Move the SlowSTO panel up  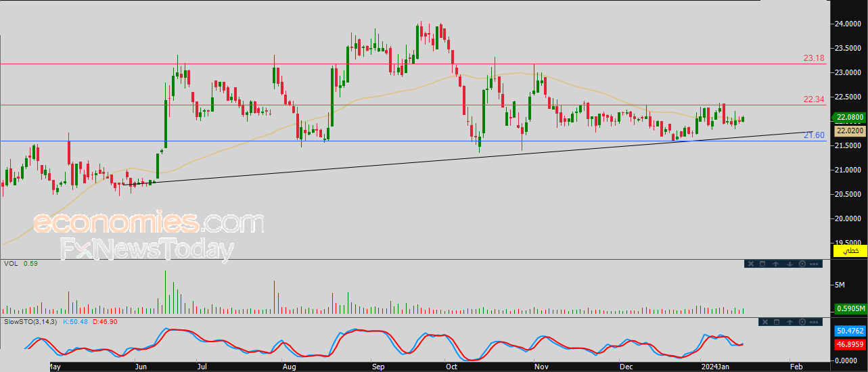tap(790, 322)
